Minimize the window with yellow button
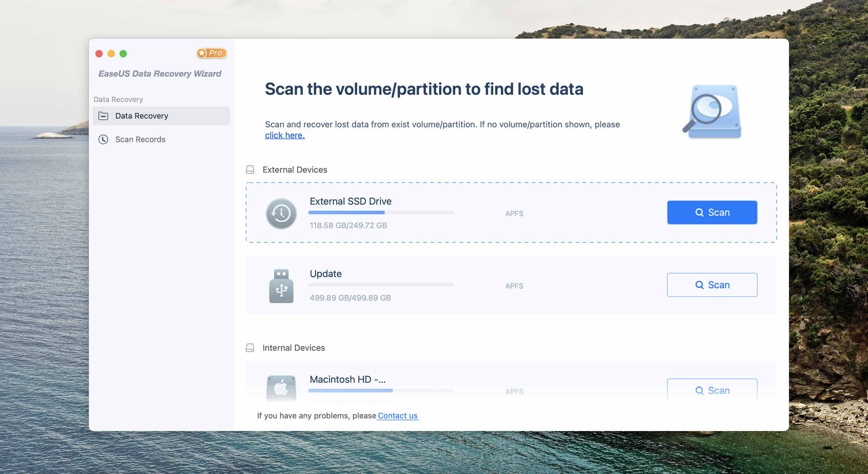 click(x=111, y=54)
